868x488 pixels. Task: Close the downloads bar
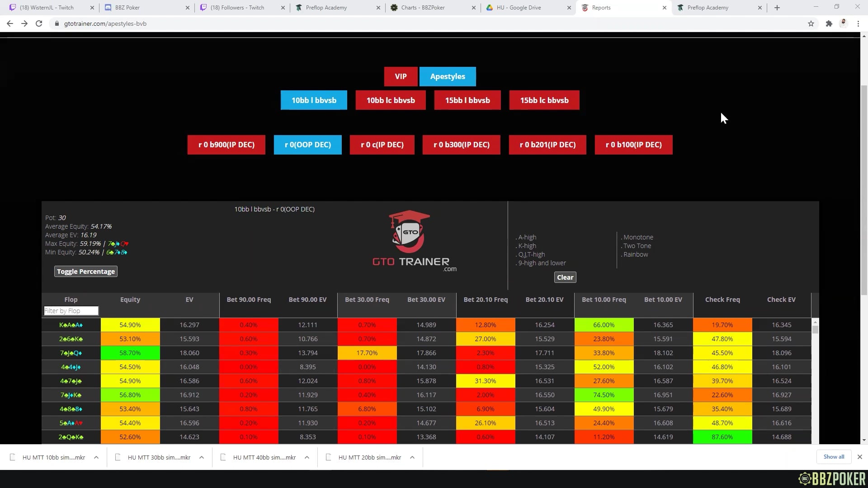[x=860, y=457]
